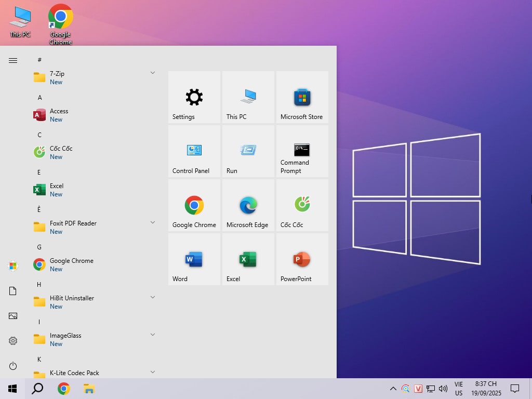The image size is (532, 399).
Task: Select the Google Chrome desktop shortcut
Action: pos(61,24)
